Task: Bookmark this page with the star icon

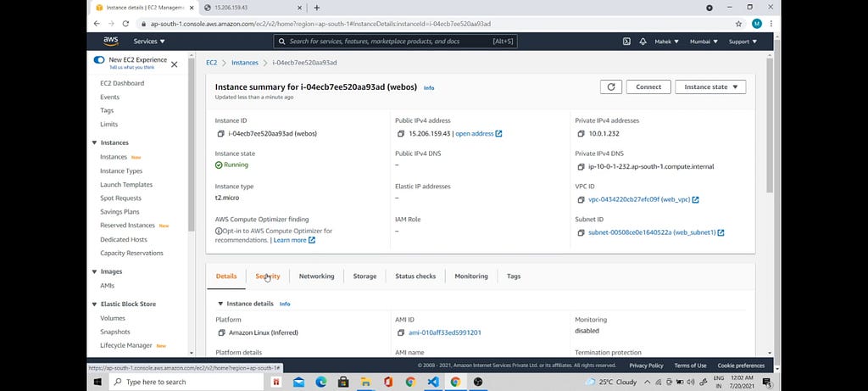Action: 738,24
